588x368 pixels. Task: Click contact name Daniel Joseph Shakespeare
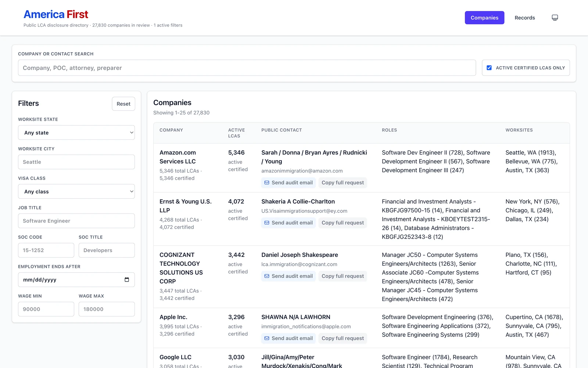tap(300, 255)
